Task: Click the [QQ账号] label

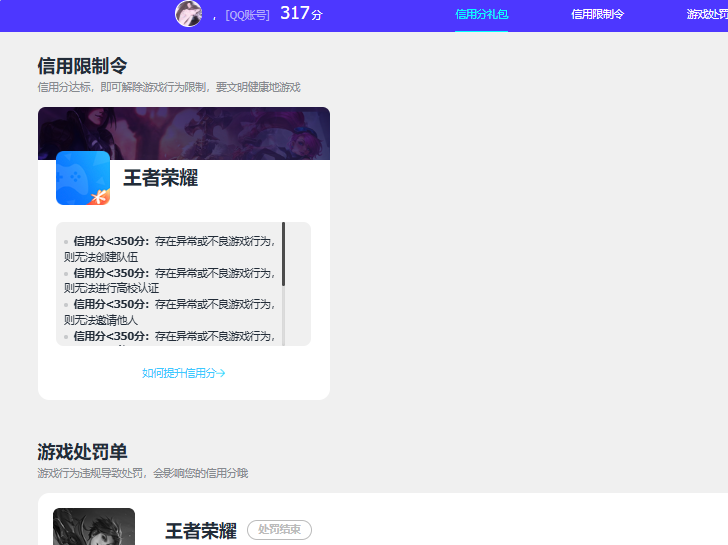Action: pos(247,15)
